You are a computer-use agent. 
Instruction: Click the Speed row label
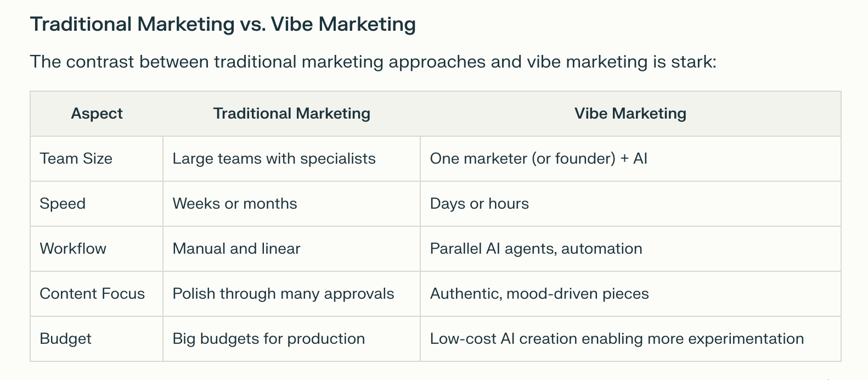97,204
